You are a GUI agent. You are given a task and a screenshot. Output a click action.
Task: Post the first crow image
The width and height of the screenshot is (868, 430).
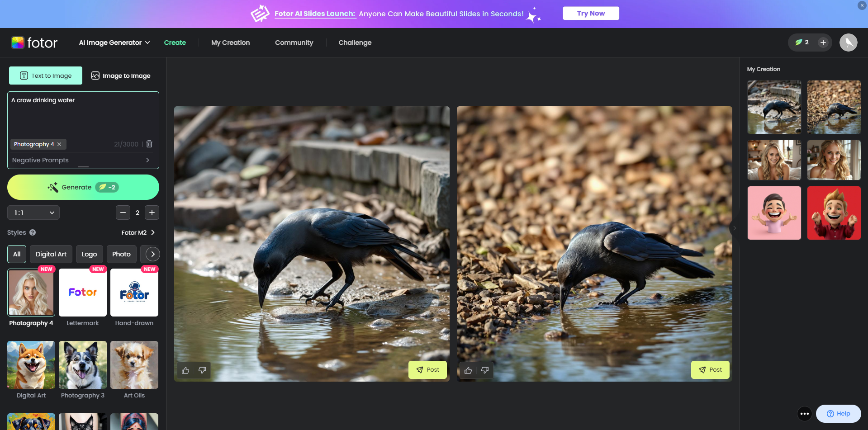click(427, 370)
